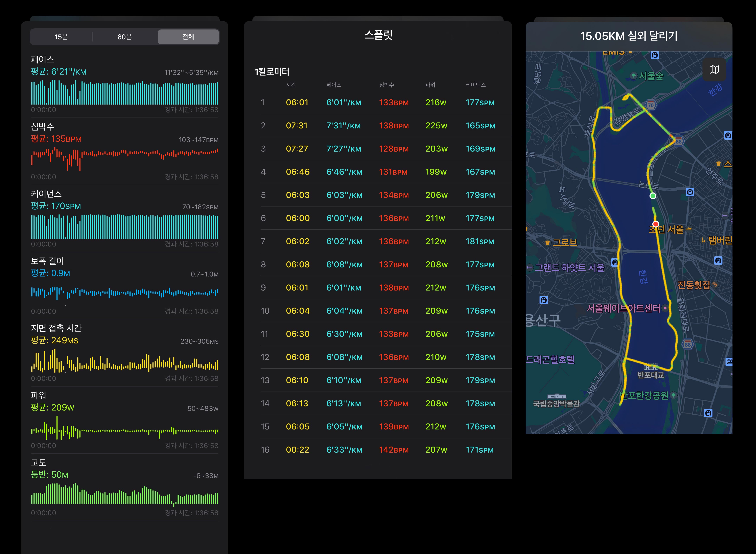Click the 케이던스 column header
Image resolution: width=756 pixels, height=554 pixels.
(x=476, y=85)
